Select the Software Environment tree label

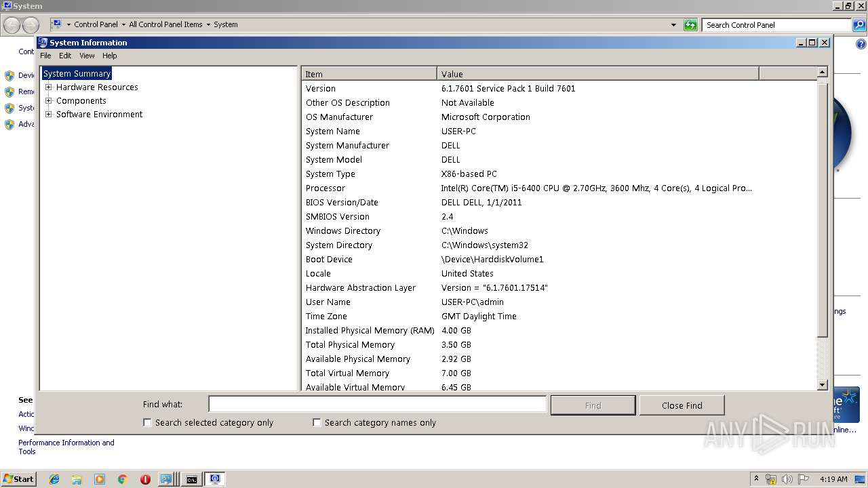(99, 114)
